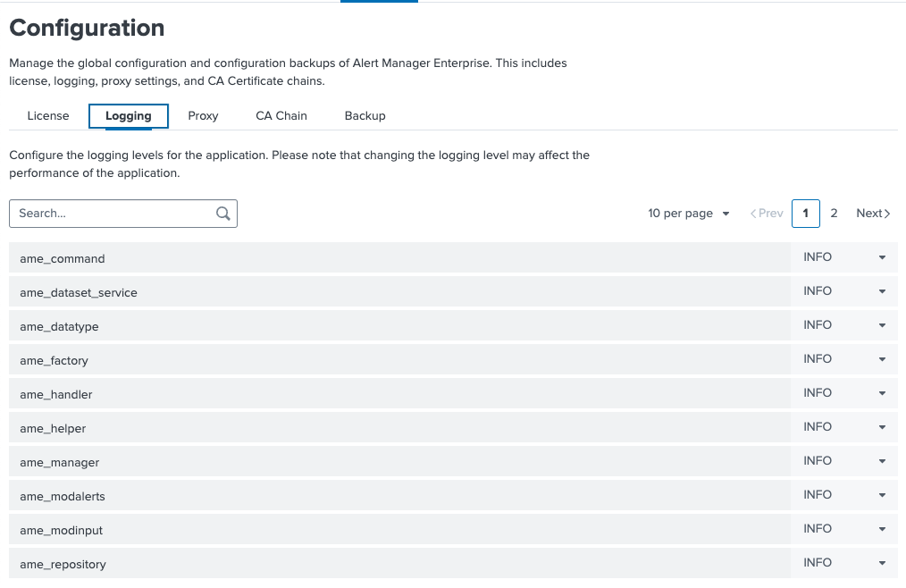This screenshot has height=588, width=906.
Task: Open the Proxy settings tab
Action: pos(203,115)
